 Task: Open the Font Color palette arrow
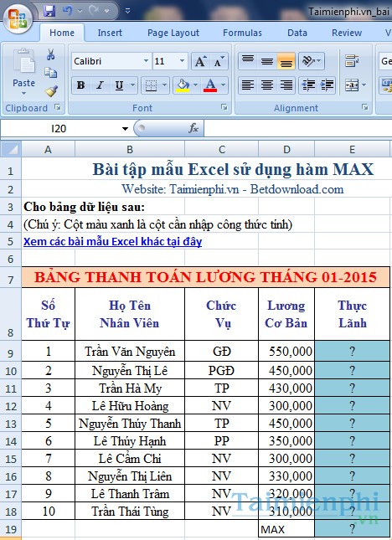point(223,85)
